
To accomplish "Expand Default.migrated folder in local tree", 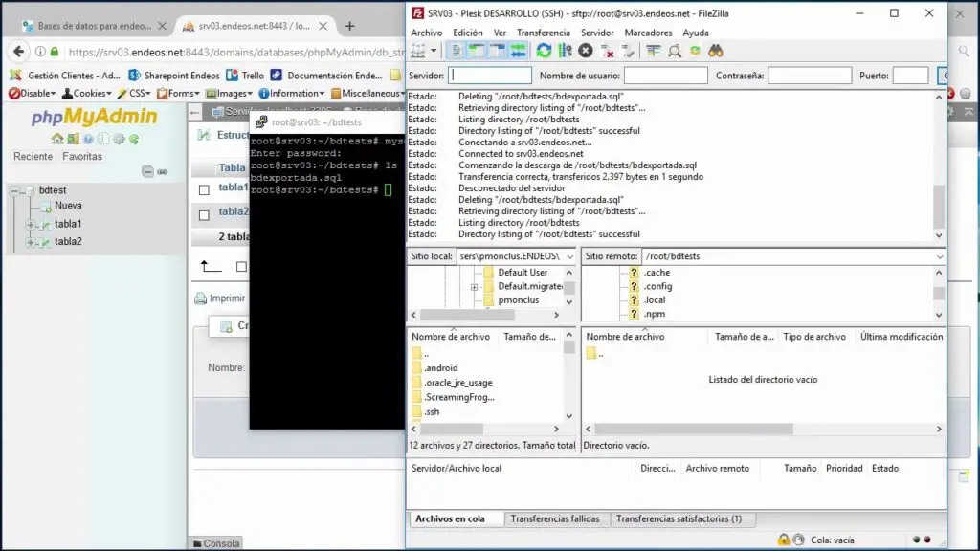I will tap(475, 287).
